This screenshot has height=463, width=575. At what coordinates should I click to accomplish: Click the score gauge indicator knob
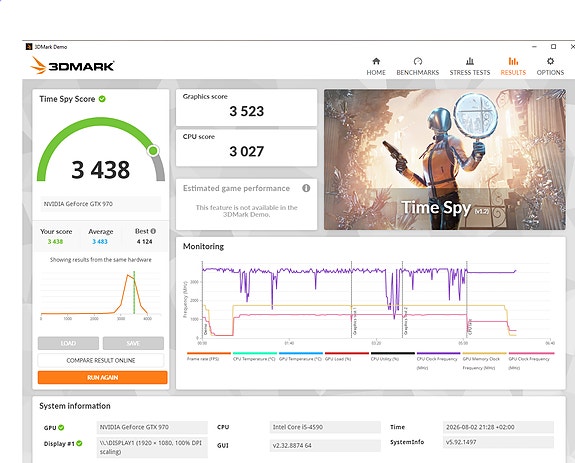point(153,150)
